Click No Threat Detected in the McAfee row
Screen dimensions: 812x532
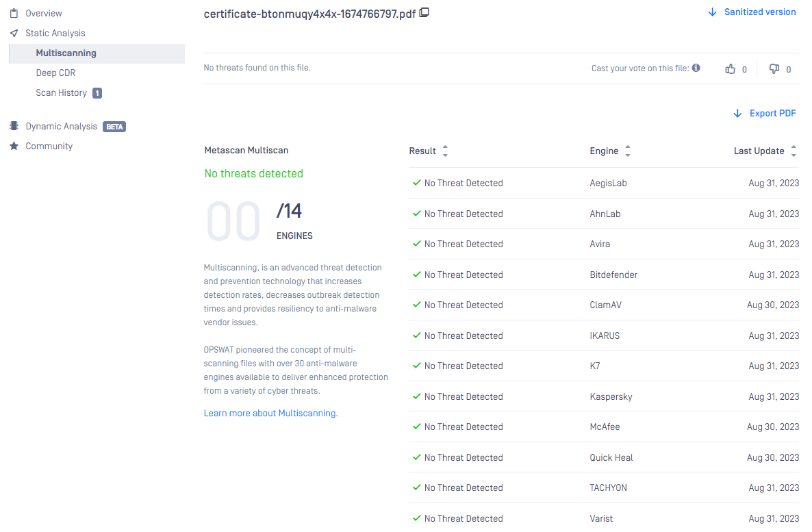point(464,427)
